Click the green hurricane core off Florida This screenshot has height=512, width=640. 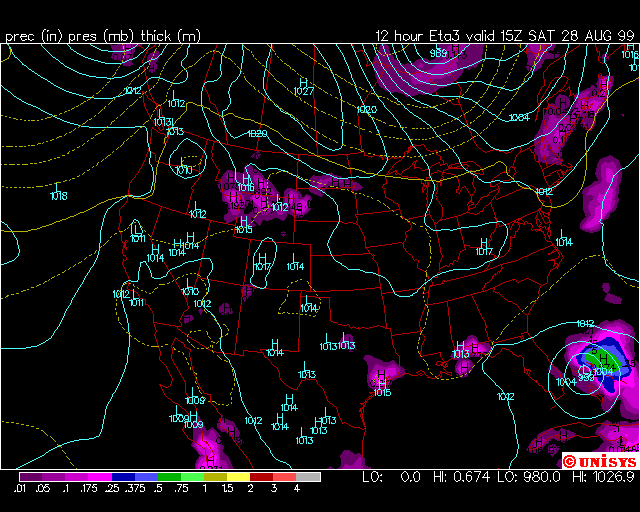(592, 358)
